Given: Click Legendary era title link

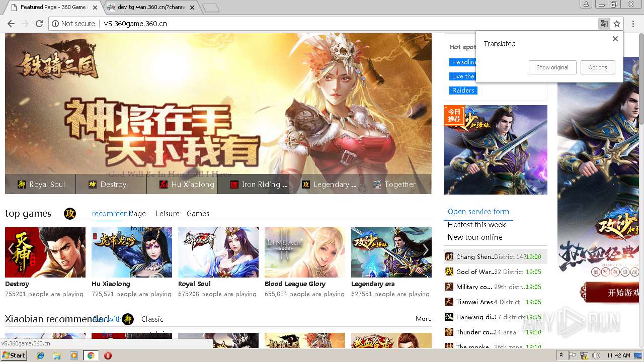Looking at the screenshot, I should tap(373, 284).
